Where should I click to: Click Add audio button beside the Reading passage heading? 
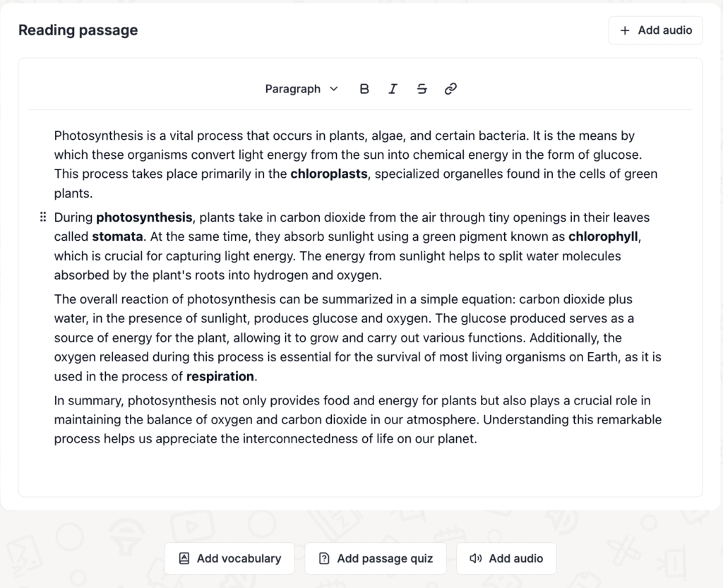tap(655, 30)
